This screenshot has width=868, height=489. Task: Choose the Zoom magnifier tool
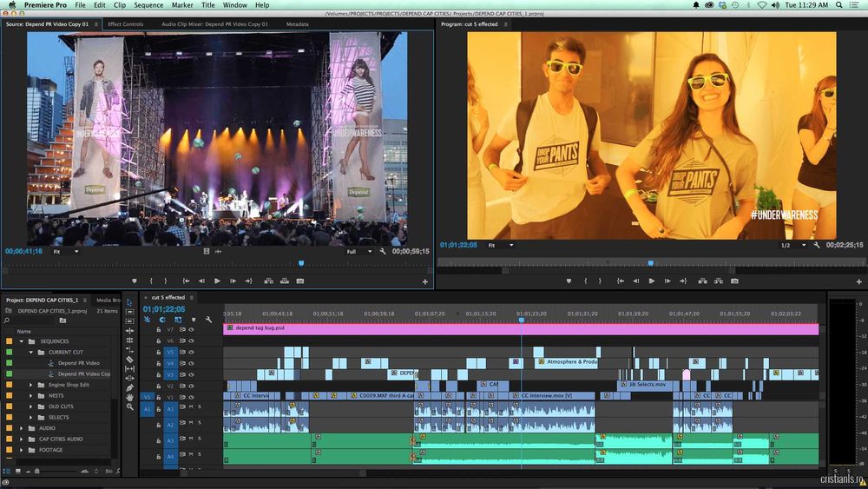pos(129,407)
